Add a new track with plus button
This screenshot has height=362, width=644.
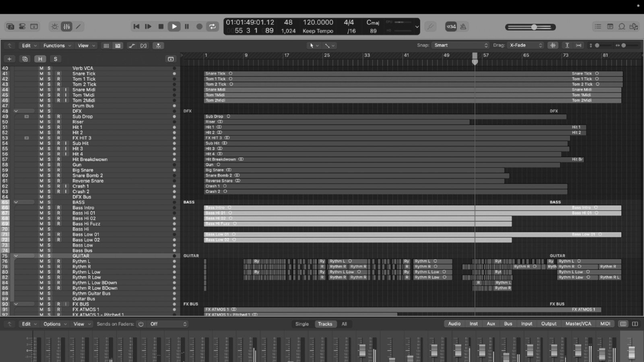[x=9, y=59]
